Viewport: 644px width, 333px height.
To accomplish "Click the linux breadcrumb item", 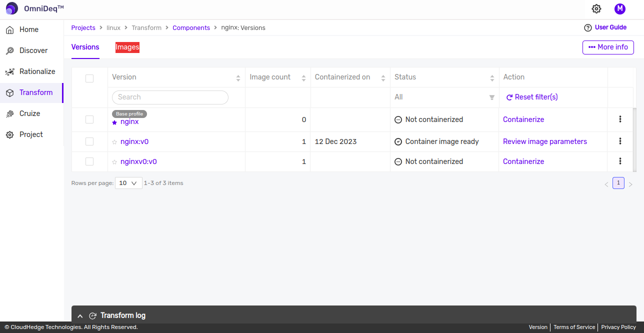I will click(x=113, y=28).
